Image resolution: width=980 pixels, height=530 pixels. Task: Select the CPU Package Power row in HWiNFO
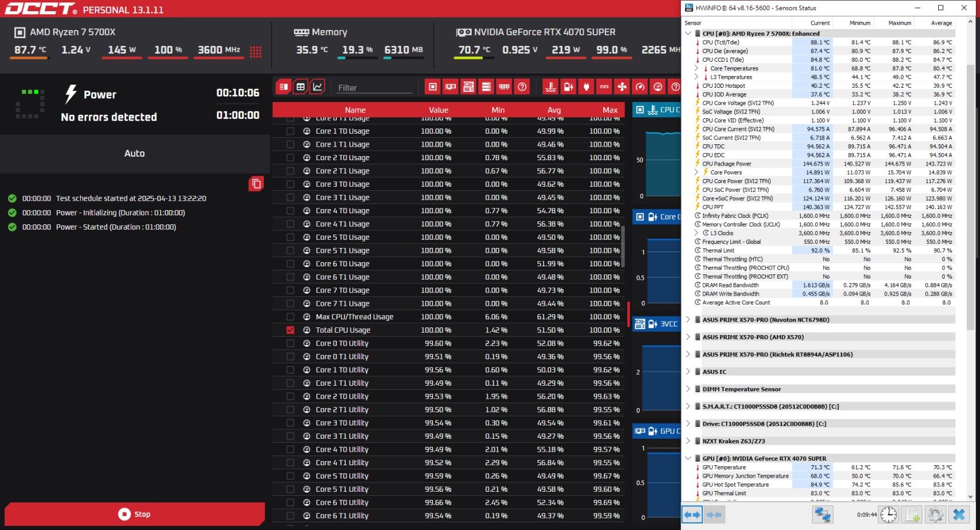(825, 164)
